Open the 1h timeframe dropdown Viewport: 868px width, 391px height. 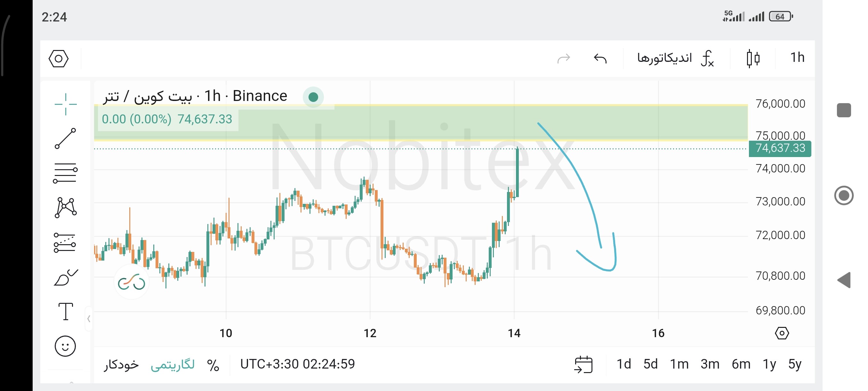(x=797, y=58)
